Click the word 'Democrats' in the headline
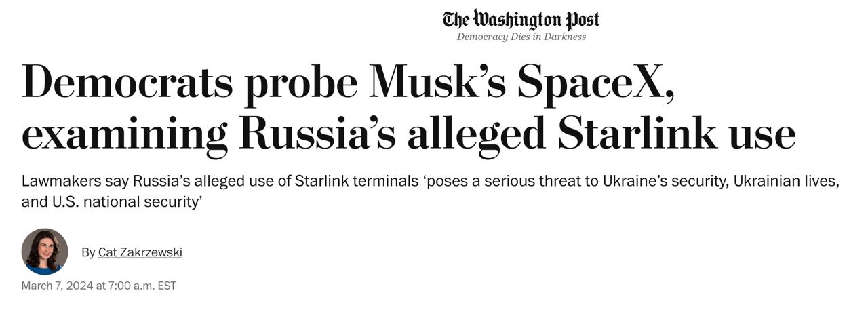Image resolution: width=868 pixels, height=314 pixels. (x=127, y=83)
